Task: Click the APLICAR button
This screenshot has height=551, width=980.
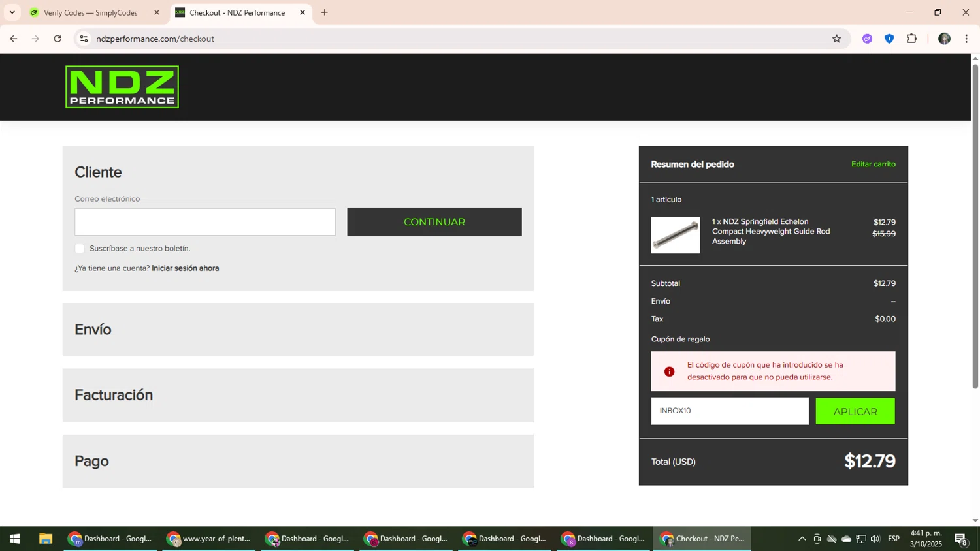Action: [x=855, y=411]
